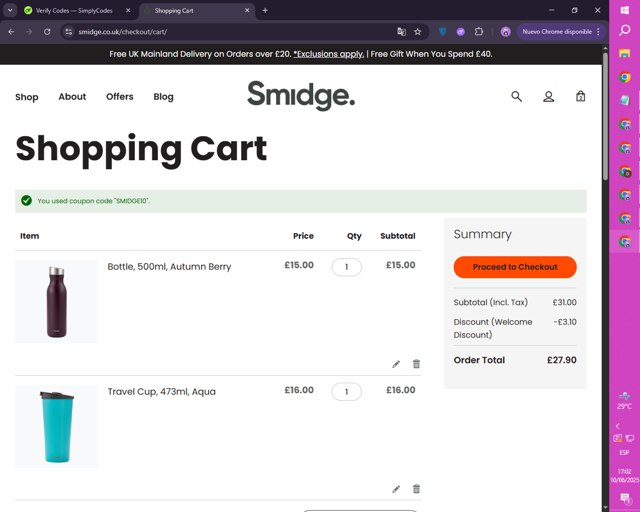640x512 pixels.
Task: Click the Subtotal £31.00 value
Action: (x=564, y=302)
